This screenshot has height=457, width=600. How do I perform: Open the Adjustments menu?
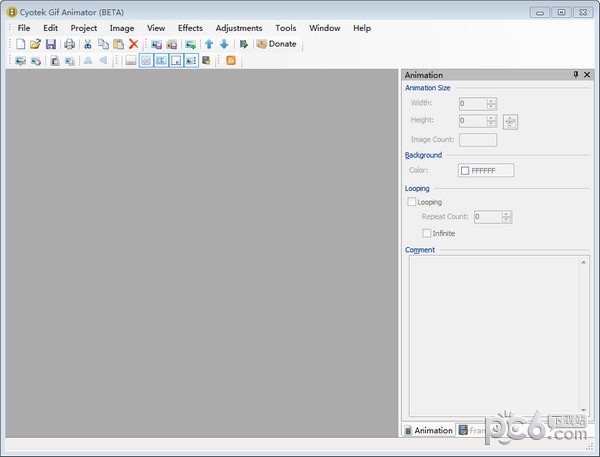coord(239,28)
